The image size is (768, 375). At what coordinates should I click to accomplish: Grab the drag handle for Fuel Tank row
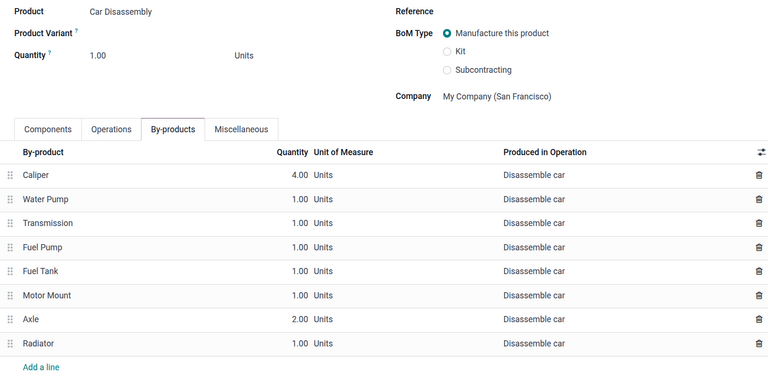pyautogui.click(x=10, y=271)
